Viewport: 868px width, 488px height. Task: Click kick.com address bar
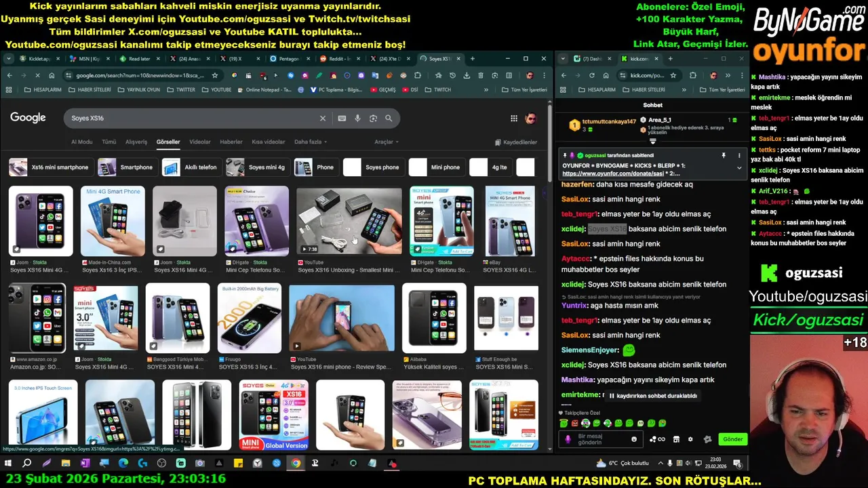648,75
